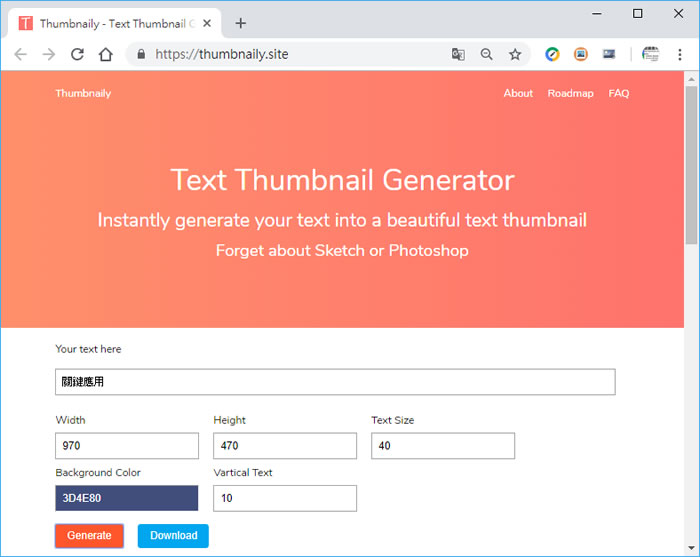Image resolution: width=700 pixels, height=557 pixels.
Task: Close the Thumbnaily browser tab
Action: pyautogui.click(x=207, y=23)
